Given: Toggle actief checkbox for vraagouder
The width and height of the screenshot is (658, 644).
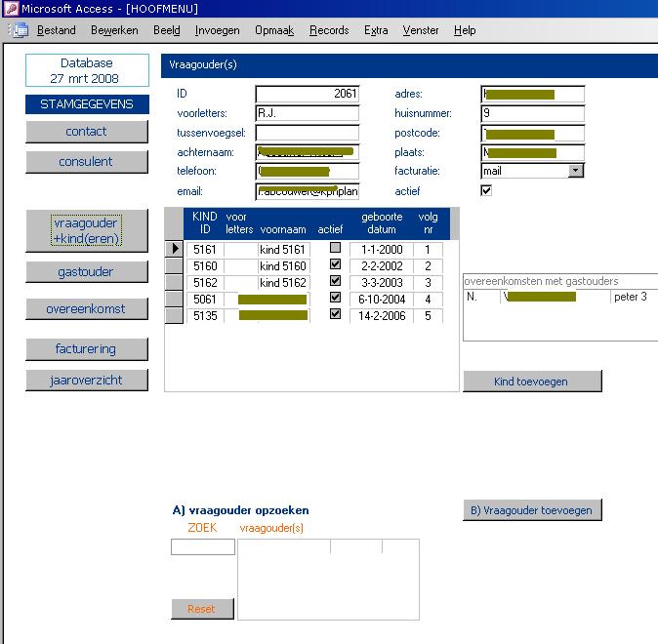Looking at the screenshot, I should pos(486,190).
